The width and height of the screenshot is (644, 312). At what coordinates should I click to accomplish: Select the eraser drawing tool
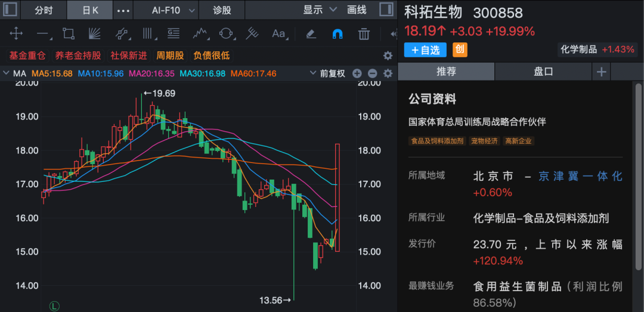310,33
